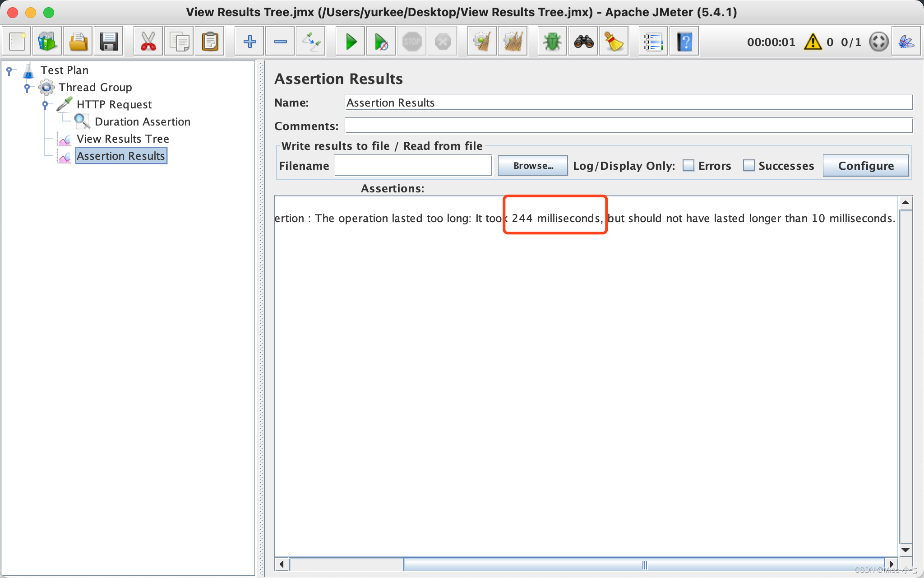Click the Shutdown test icon

tap(443, 42)
